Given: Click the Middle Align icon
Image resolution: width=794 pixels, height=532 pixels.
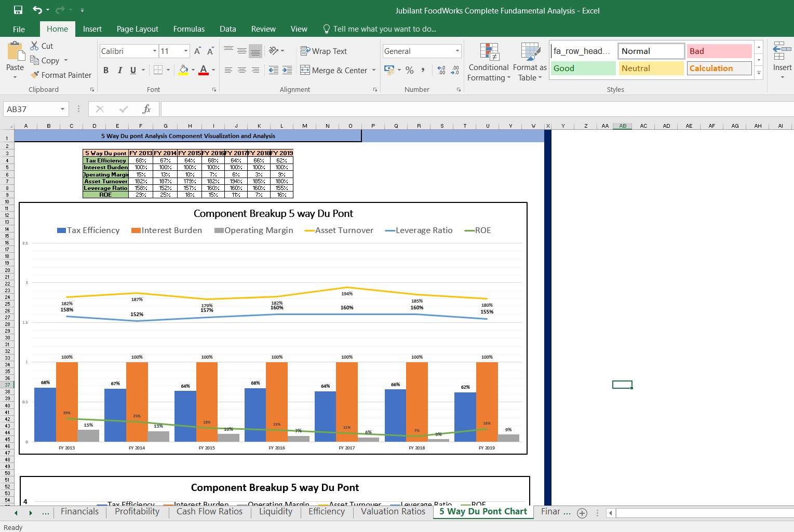Looking at the screenshot, I should coord(242,50).
